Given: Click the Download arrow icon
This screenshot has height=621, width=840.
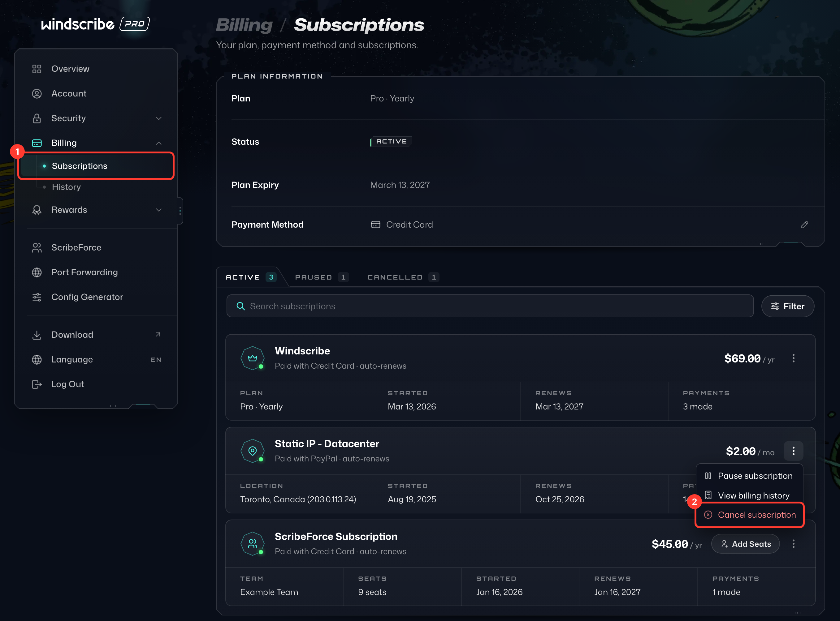Looking at the screenshot, I should [37, 335].
